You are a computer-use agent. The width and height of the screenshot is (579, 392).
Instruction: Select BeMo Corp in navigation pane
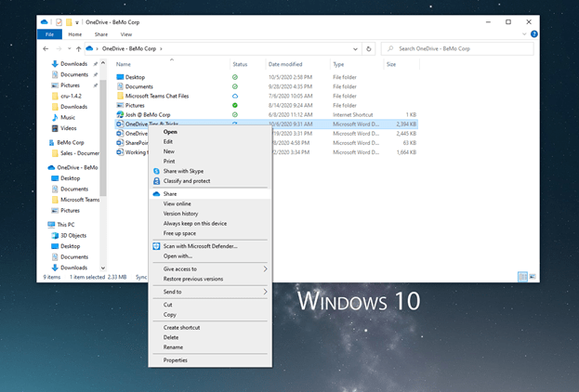click(x=70, y=142)
